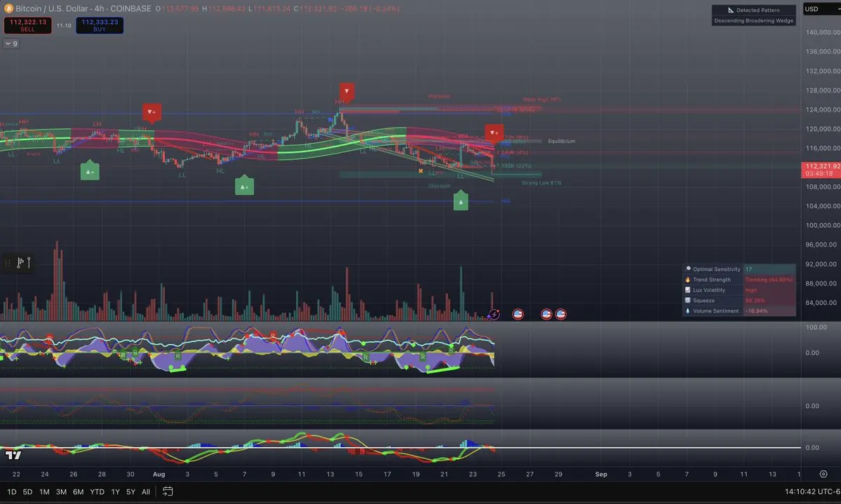Click the high value 112,598.43

click(x=227, y=8)
